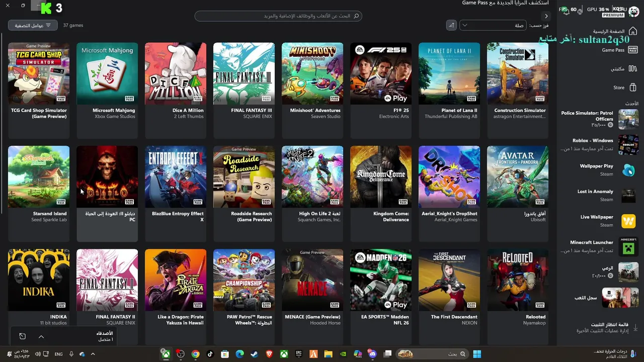Open INDIKA game card
The image size is (644, 362).
(39, 288)
